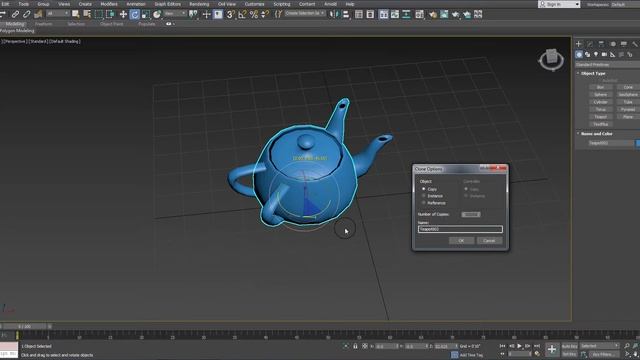The image size is (640, 360).
Task: Select Copy radio under Controller
Action: point(466,189)
